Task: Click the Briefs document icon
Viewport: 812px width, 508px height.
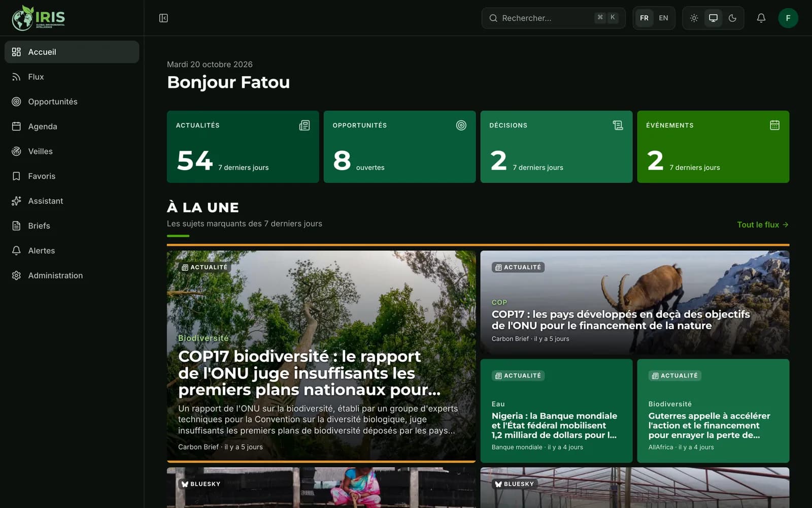Action: click(x=16, y=226)
